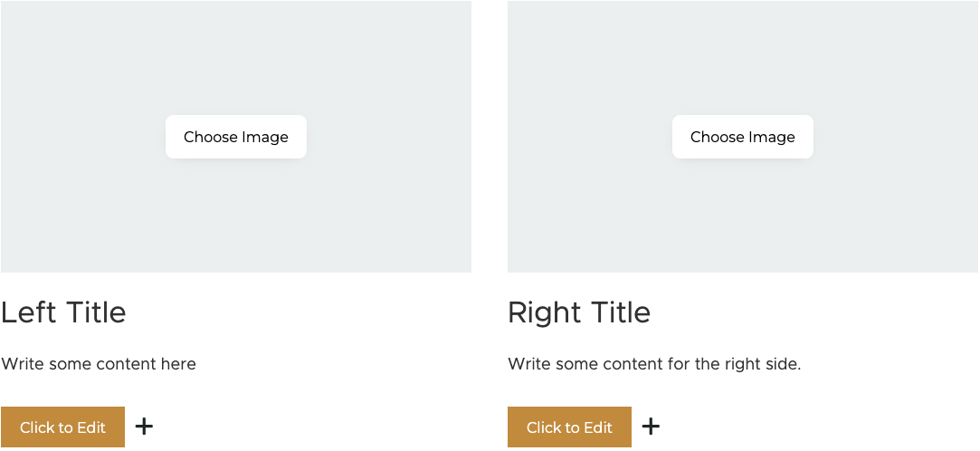Select the right Click to Edit button
This screenshot has width=980, height=451.
pyautogui.click(x=569, y=427)
